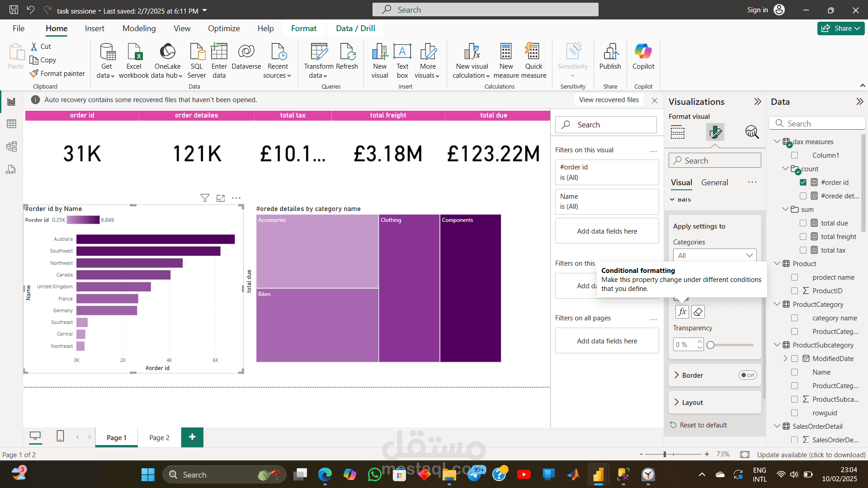Collapse the Product table
This screenshot has width=868, height=488.
pyautogui.click(x=777, y=263)
